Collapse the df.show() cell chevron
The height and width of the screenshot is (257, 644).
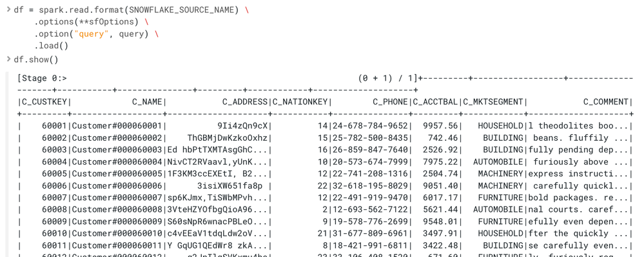pyautogui.click(x=8, y=59)
